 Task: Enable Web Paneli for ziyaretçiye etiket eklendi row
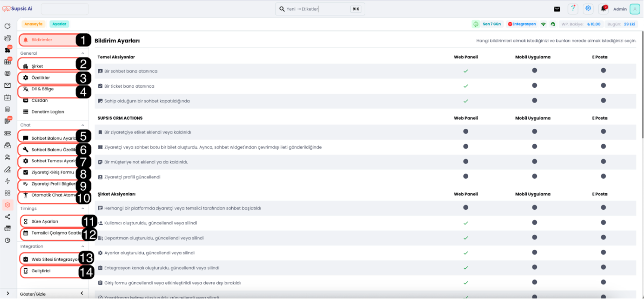pos(466,131)
